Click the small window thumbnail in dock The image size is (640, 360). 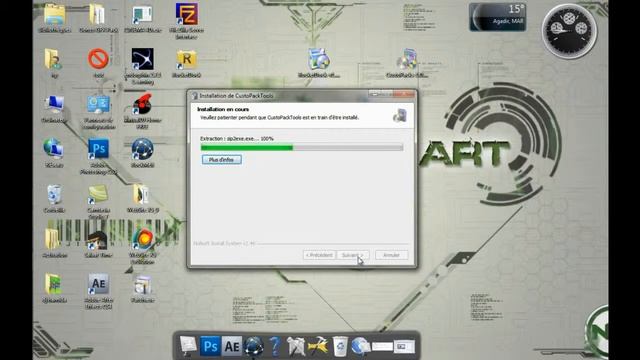[x=404, y=347]
